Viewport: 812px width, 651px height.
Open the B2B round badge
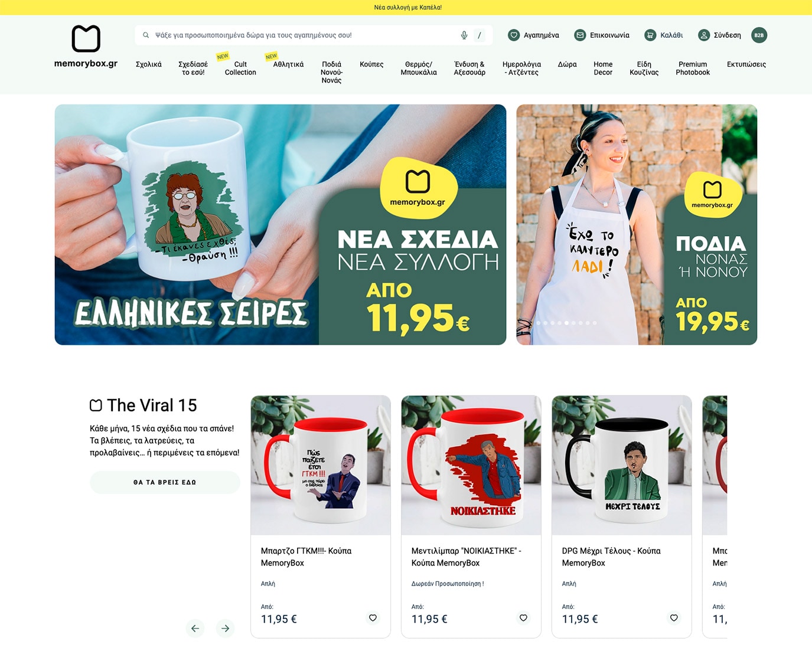(759, 35)
